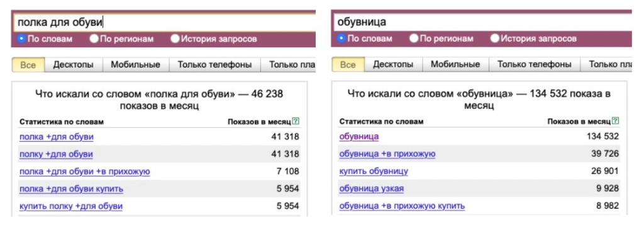Open link 'обувница узкая'

371,189
